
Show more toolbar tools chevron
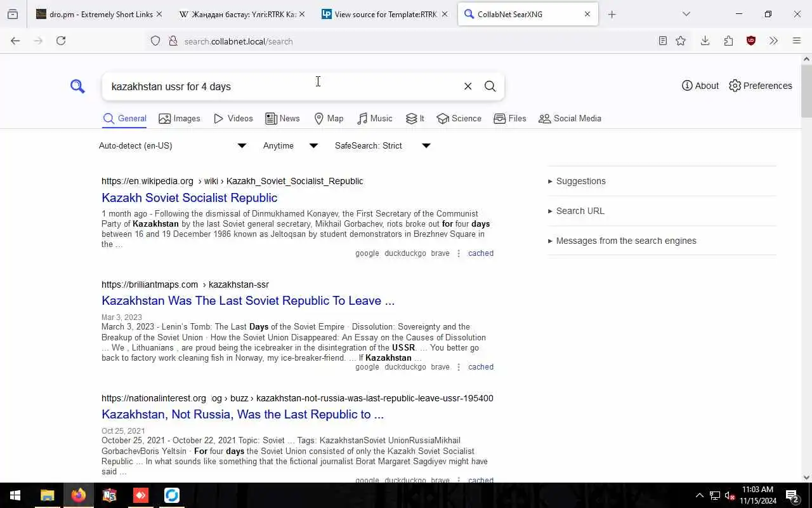773,41
